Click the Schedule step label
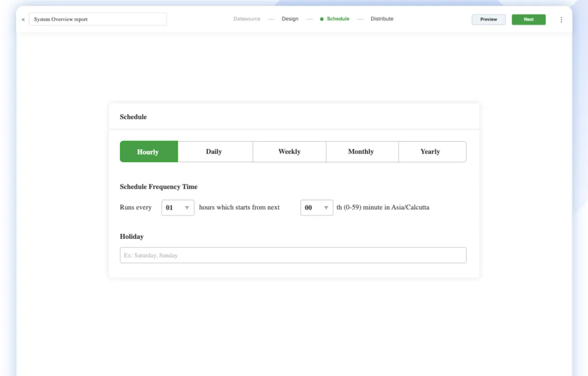 [338, 19]
